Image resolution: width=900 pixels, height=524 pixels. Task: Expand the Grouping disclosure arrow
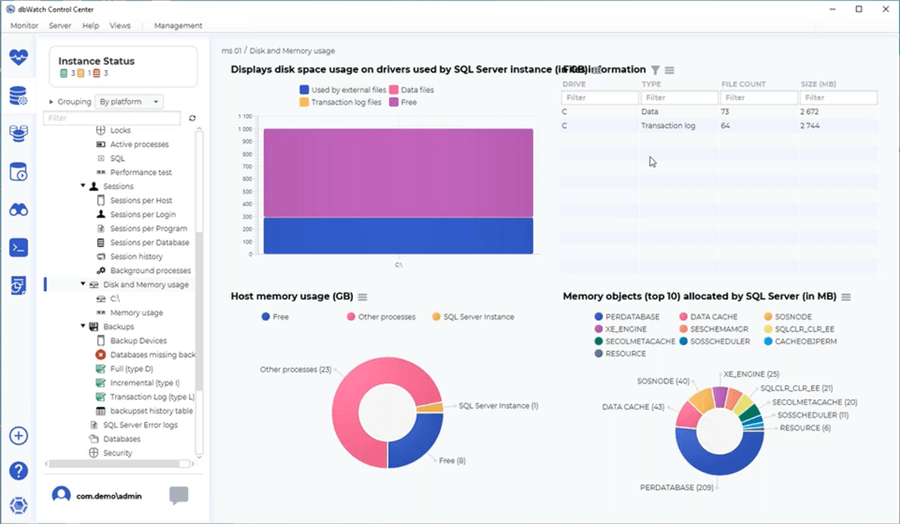pos(51,102)
